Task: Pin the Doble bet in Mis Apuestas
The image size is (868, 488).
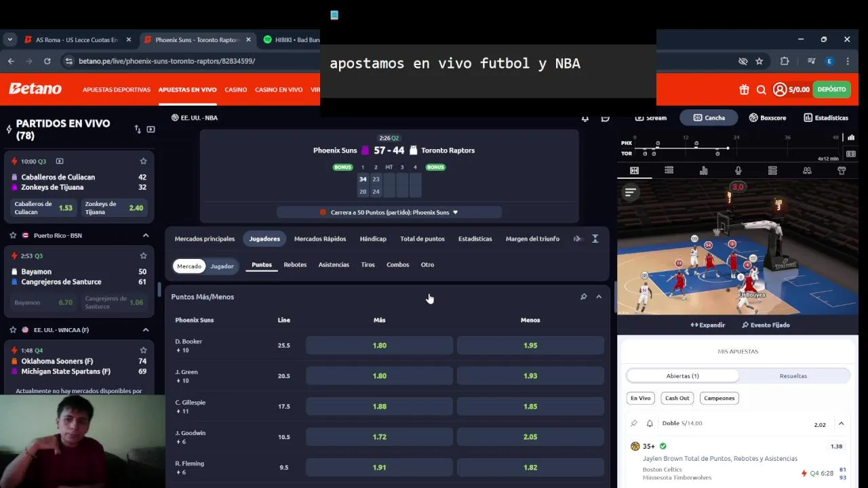Action: (x=634, y=424)
